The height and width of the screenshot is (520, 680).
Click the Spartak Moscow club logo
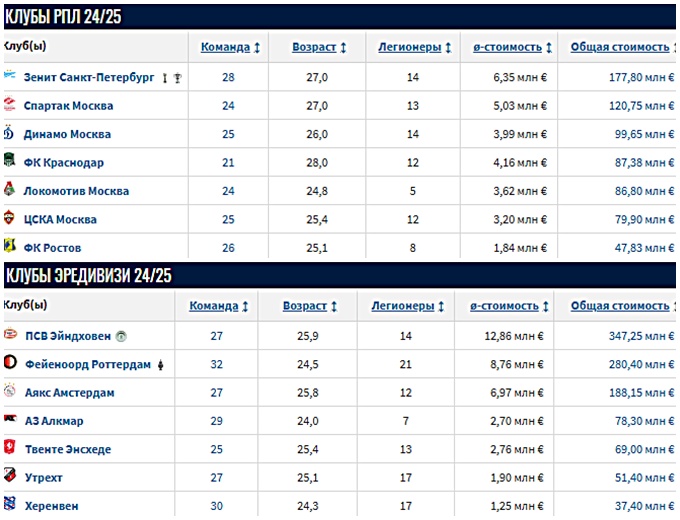click(10, 104)
